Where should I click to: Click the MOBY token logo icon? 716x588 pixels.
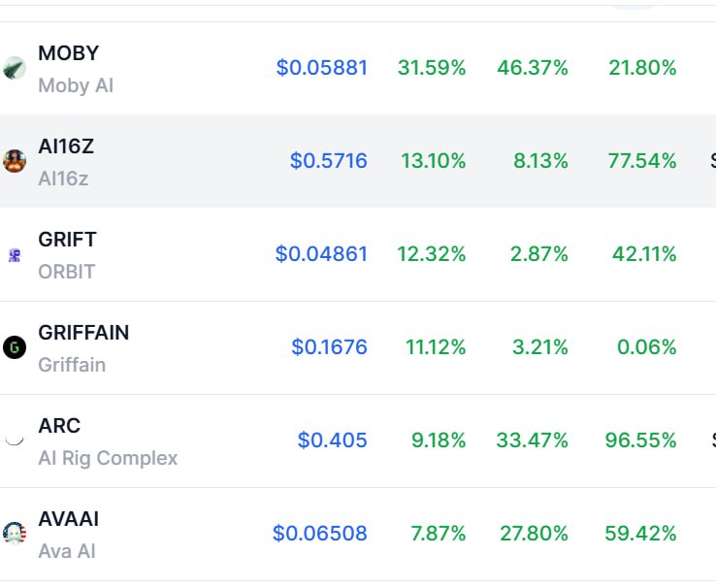point(15,68)
